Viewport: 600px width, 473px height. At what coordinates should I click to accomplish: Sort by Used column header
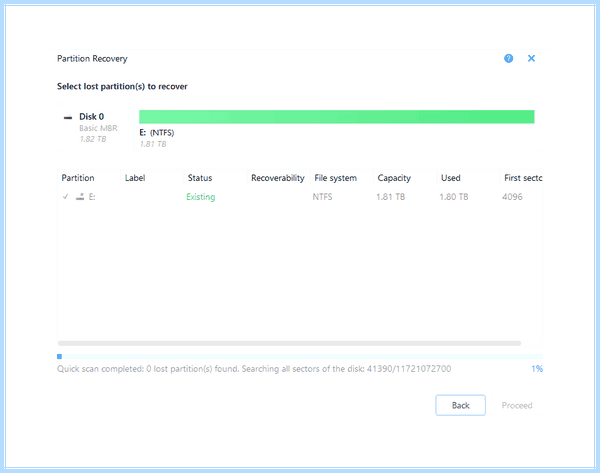(451, 178)
